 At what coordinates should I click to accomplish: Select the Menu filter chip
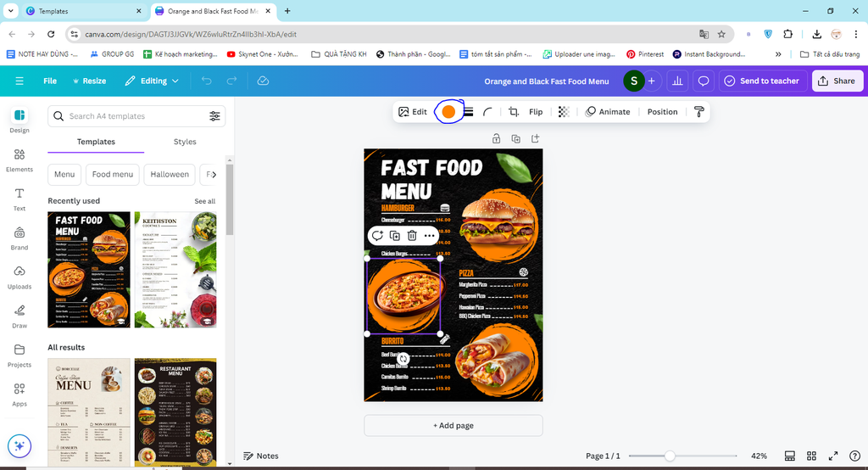[64, 174]
